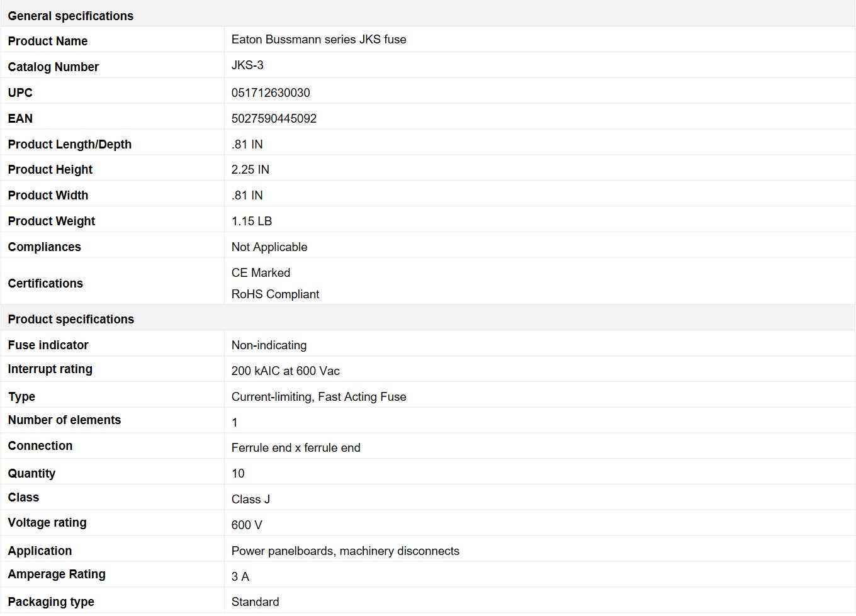Click the Power panelboards application text
856x616 pixels.
pos(345,551)
